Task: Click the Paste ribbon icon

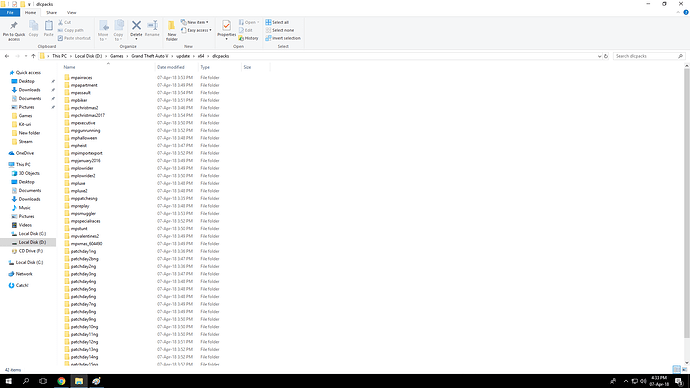Action: tap(48, 26)
